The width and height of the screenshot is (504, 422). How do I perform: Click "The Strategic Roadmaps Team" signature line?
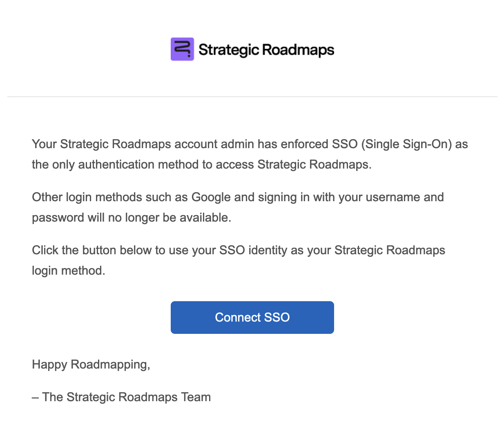tap(127, 397)
